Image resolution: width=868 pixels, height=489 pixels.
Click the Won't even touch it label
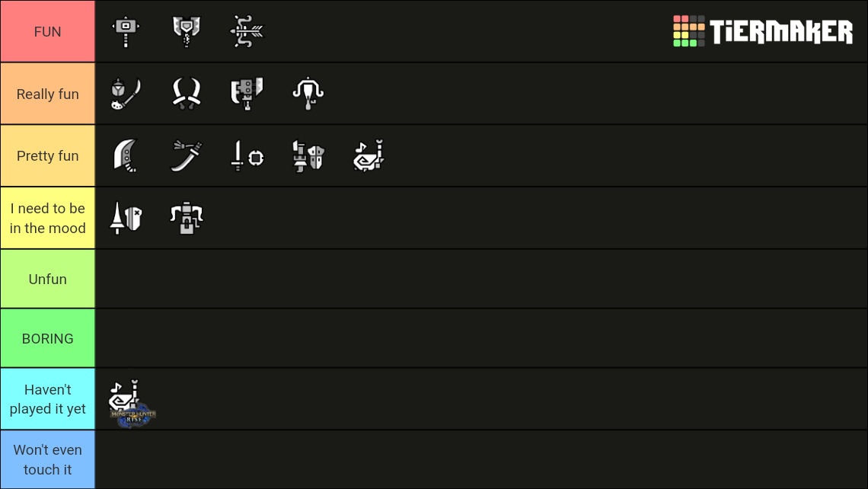[47, 459]
